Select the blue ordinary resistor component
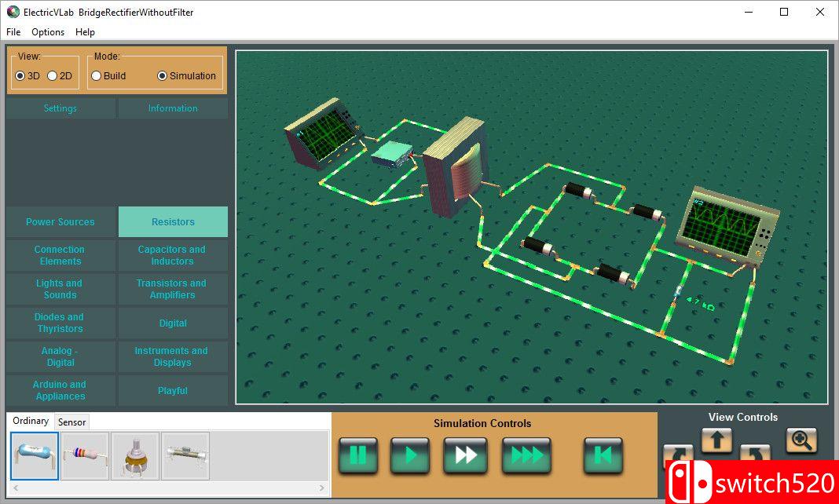Screen dimensions: 839x504 point(35,456)
